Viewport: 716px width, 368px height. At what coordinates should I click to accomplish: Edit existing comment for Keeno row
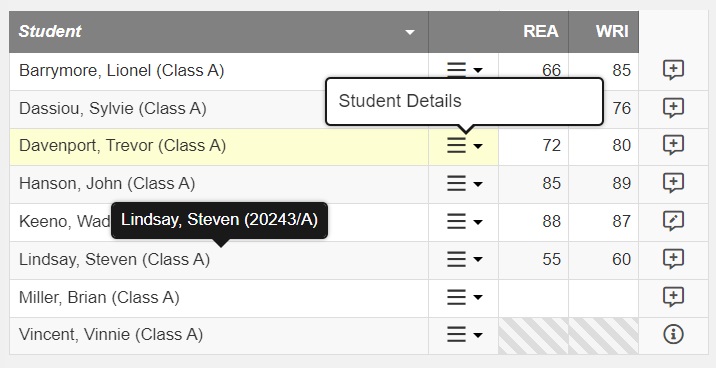click(x=673, y=221)
